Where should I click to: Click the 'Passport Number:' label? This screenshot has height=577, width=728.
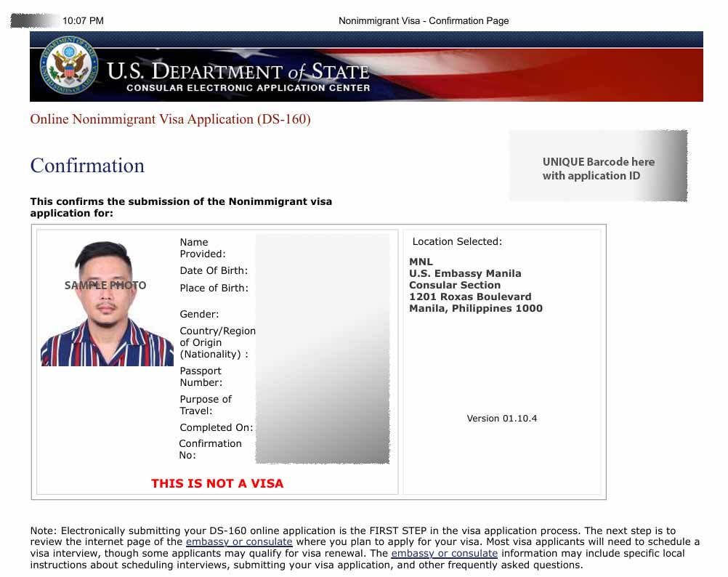pyautogui.click(x=201, y=376)
